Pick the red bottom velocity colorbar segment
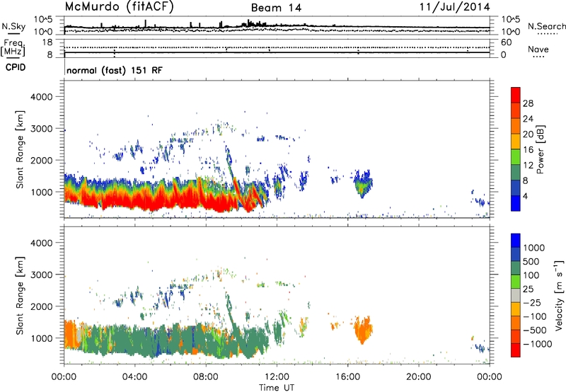The width and height of the screenshot is (566, 392). click(x=516, y=350)
